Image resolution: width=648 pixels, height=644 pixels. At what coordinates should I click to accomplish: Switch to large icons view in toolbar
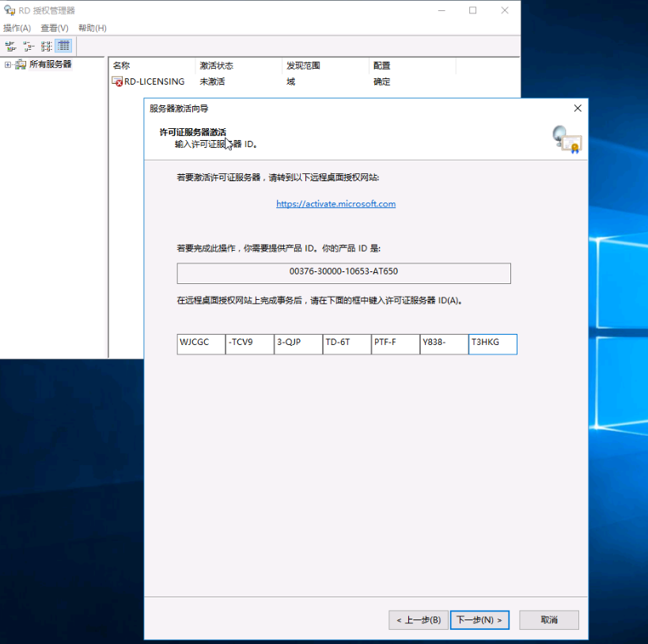(x=10, y=46)
